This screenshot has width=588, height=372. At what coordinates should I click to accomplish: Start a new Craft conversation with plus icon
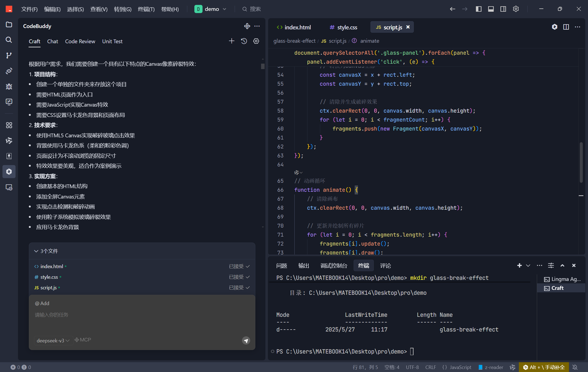(x=231, y=41)
